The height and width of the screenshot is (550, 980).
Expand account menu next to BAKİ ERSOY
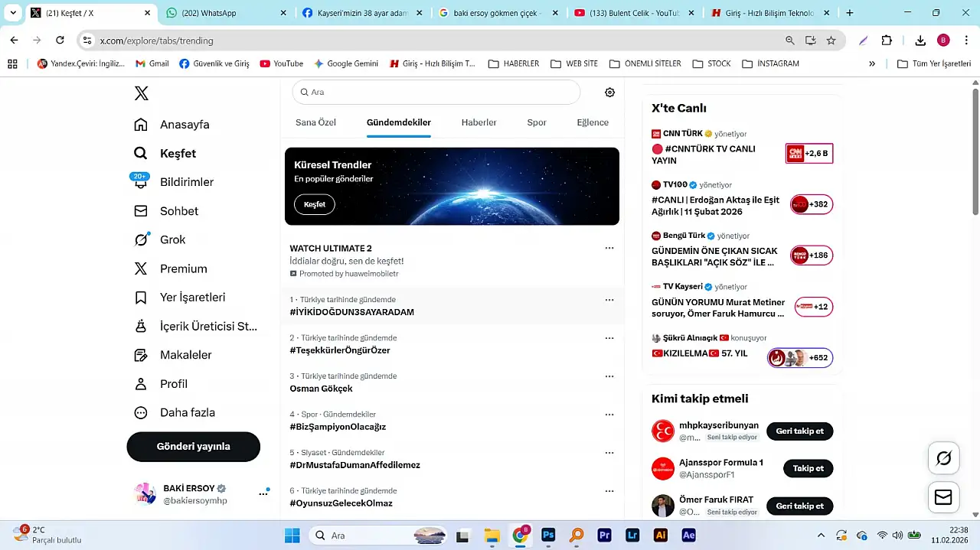(x=263, y=494)
